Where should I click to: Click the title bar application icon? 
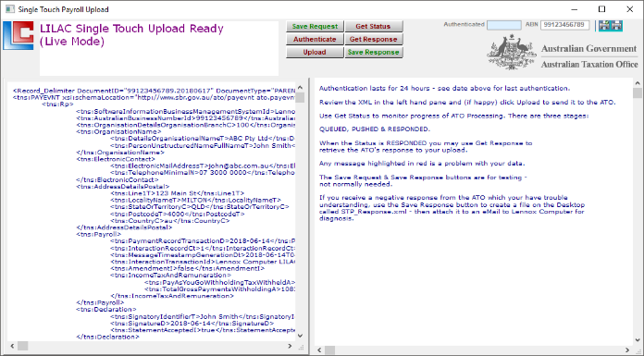pos(10,9)
